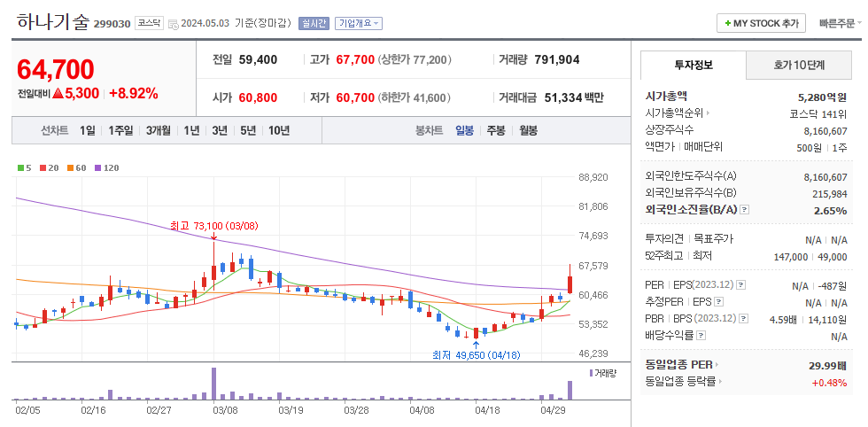This screenshot has width=868, height=427.
Task: Click the calendar icon before the 2024.05.03 date
Action: 174,24
